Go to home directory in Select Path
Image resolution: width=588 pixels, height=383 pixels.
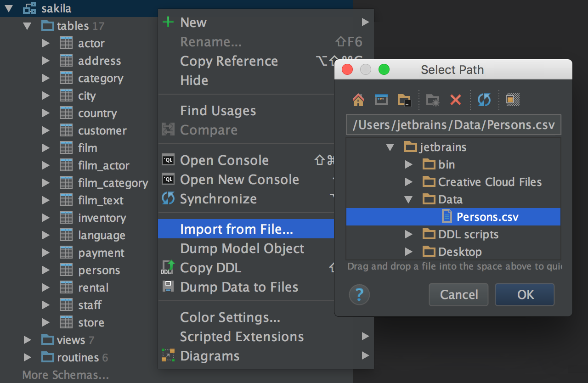pyautogui.click(x=358, y=100)
